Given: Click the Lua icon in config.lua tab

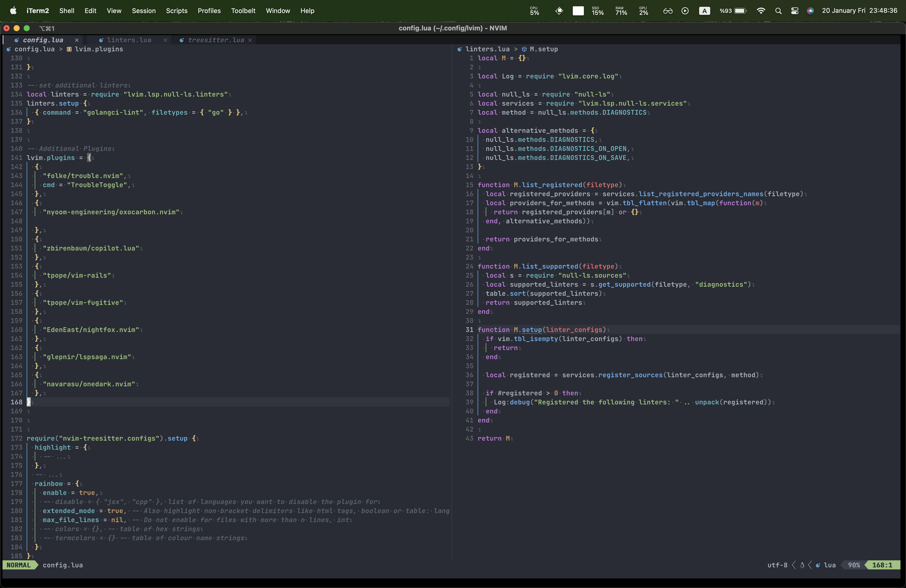Looking at the screenshot, I should coord(17,40).
